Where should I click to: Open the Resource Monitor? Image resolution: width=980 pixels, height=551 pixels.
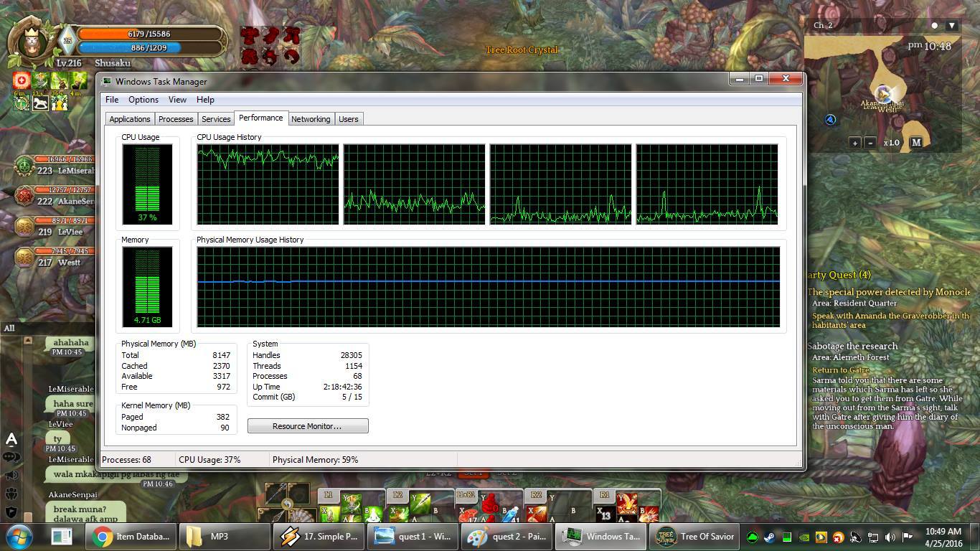[x=307, y=426]
